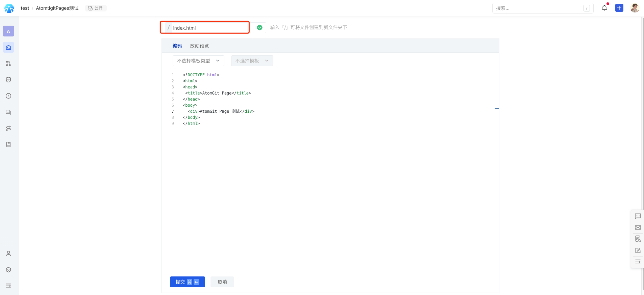Open the edit feedback floating widget icon
Screen dimensions: 644x295
[x=638, y=250]
